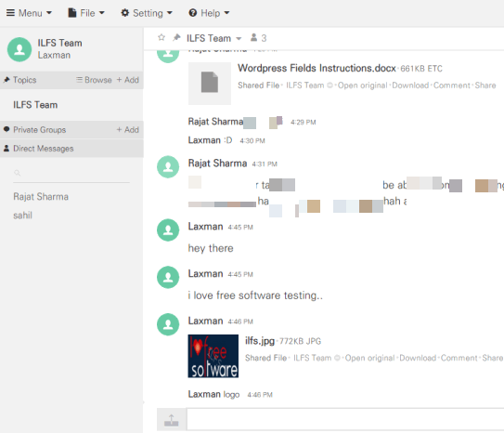Image resolution: width=504 pixels, height=433 pixels.
Task: Select the 'hey there' message text
Action: click(211, 248)
